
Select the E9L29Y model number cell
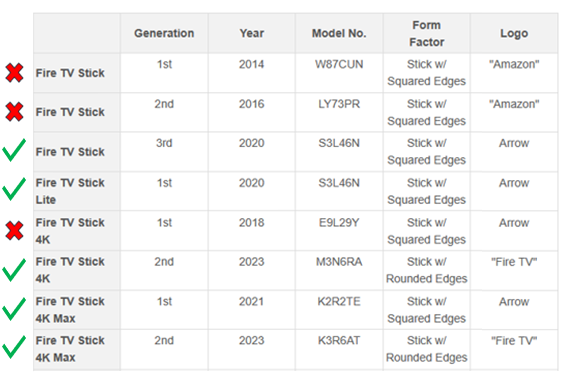tap(339, 231)
